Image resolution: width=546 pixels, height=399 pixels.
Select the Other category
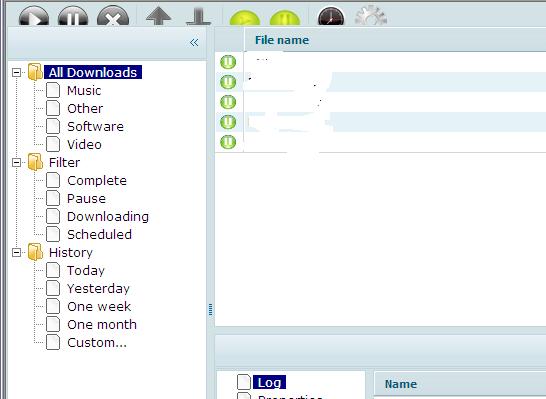coord(85,109)
